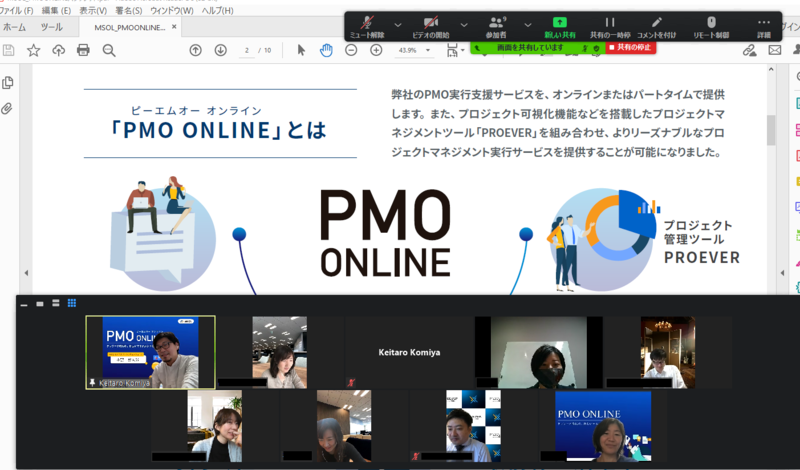This screenshot has height=470, width=800.
Task: Upload file with cloud icon
Action: pos(59,50)
